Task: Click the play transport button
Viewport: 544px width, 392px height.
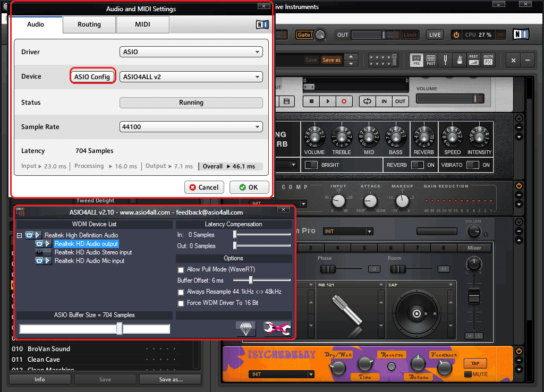Action: [x=328, y=101]
